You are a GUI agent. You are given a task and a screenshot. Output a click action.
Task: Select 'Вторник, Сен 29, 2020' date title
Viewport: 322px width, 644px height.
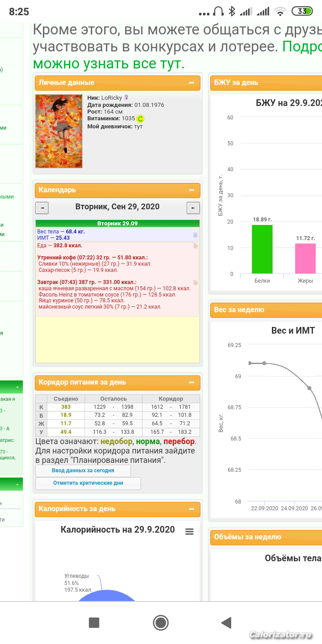point(118,207)
